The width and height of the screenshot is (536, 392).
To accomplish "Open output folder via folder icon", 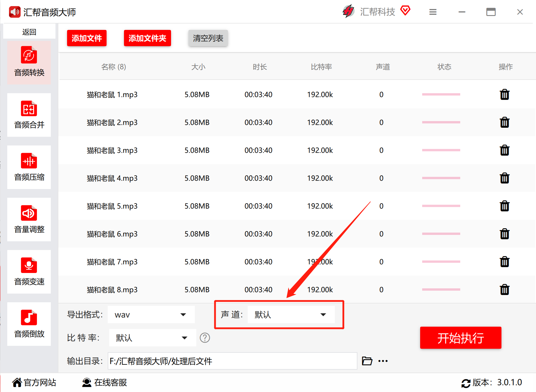I will 367,361.
